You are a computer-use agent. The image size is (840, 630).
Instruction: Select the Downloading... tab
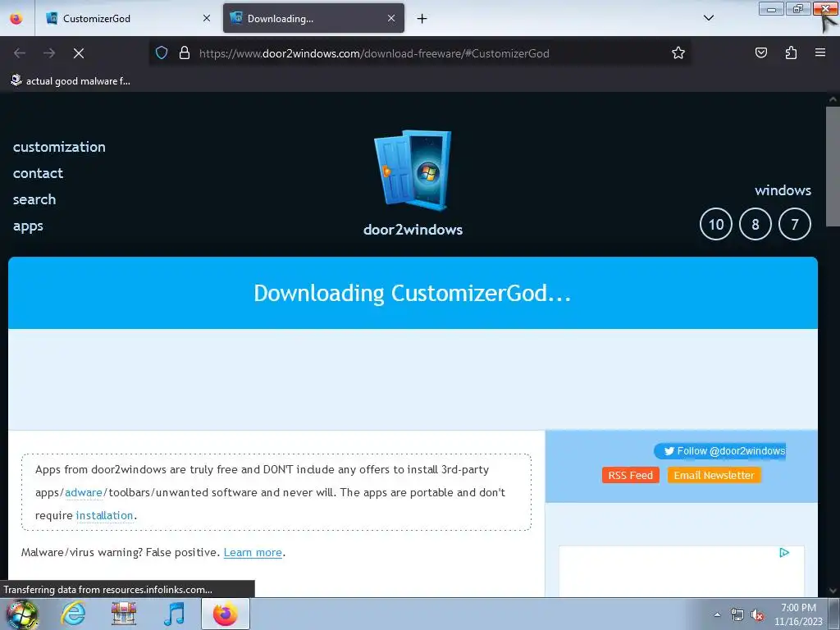point(313,18)
